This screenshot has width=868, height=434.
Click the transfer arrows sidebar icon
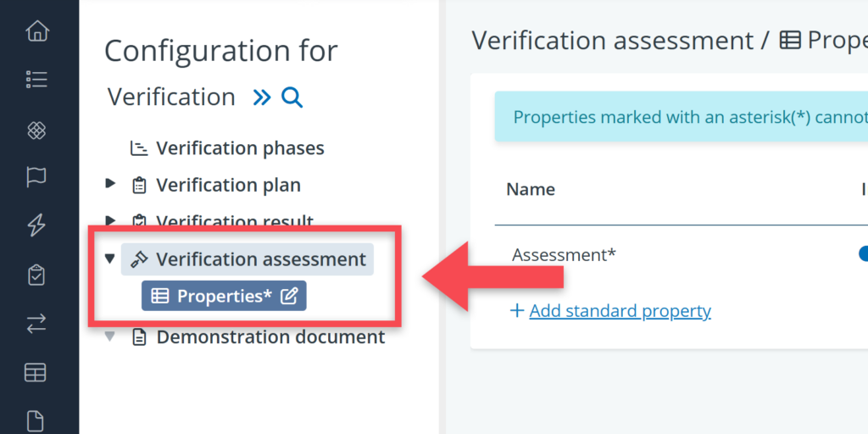36,323
